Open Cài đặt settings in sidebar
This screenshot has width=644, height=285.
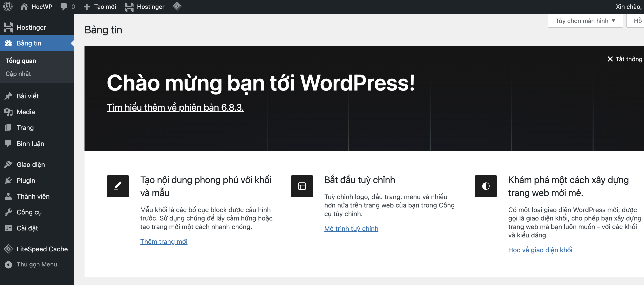tap(27, 228)
